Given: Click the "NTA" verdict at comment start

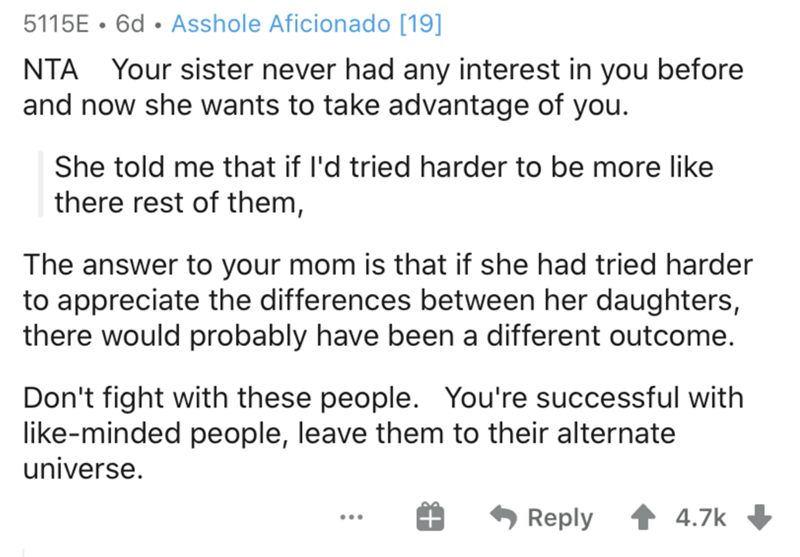Looking at the screenshot, I should coord(51,70).
